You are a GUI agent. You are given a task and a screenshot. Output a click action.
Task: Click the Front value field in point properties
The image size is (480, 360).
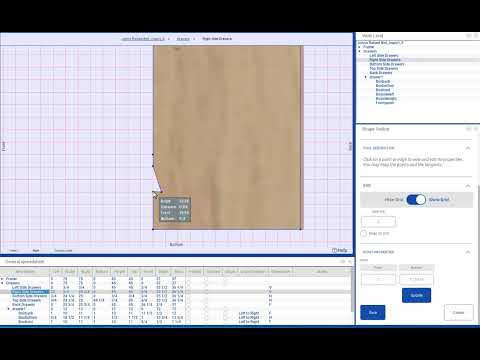378,279
